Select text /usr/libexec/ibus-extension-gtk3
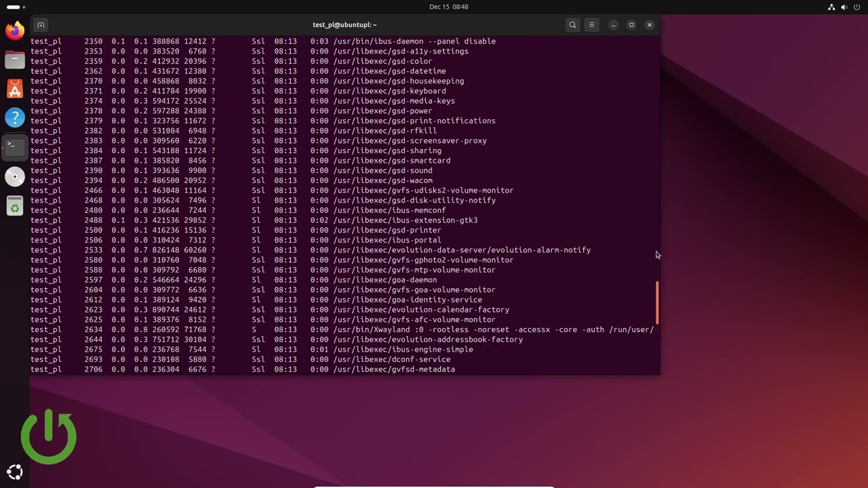Image resolution: width=868 pixels, height=488 pixels. [406, 220]
